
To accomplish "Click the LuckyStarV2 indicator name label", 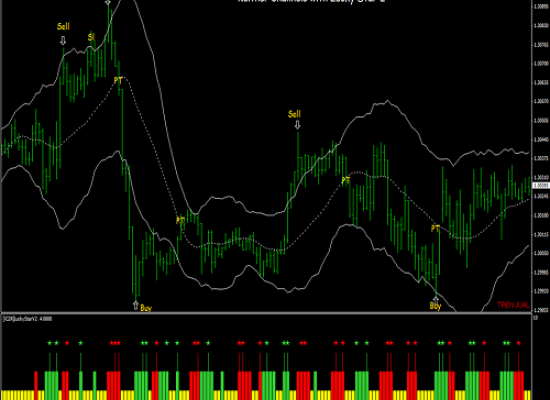I will 28,319.
